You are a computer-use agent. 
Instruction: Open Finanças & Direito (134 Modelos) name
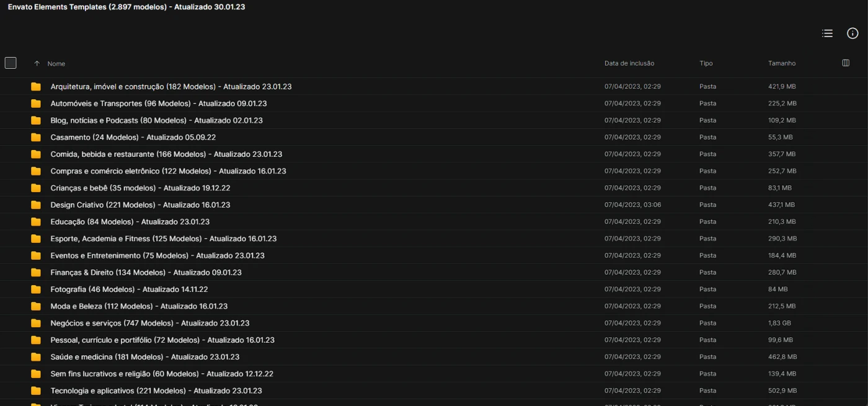146,272
